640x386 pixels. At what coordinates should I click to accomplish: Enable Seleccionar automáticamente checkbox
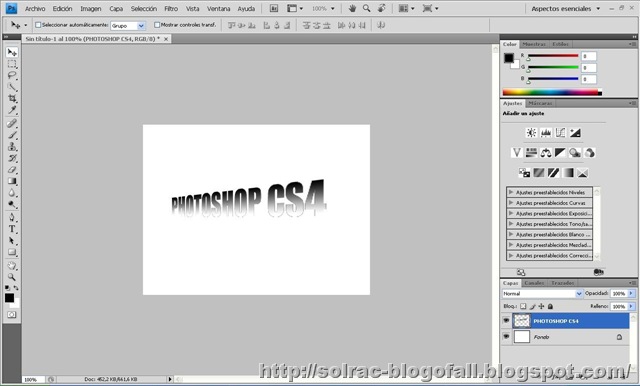[x=38, y=25]
